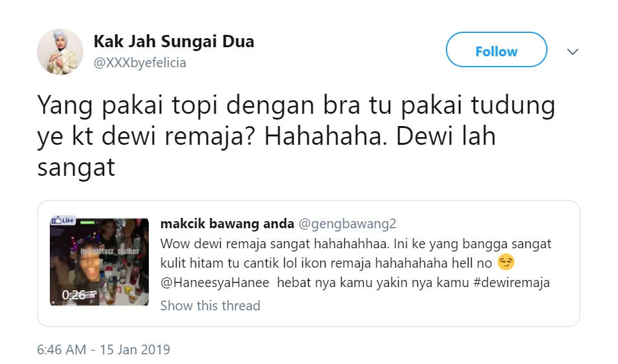Click the smirking emoji in quoted tweet
Viewport: 618px width, 364px height.
(506, 262)
